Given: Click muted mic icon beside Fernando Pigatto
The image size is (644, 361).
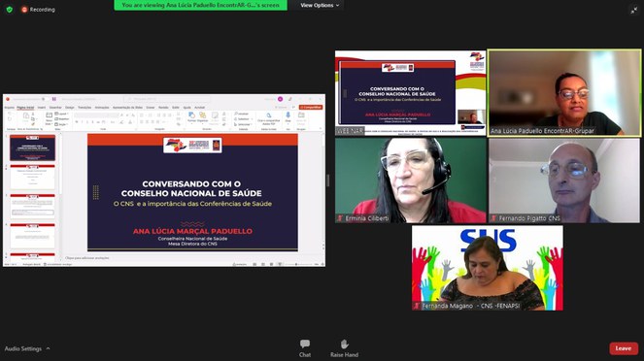Looking at the screenshot, I should point(493,218).
